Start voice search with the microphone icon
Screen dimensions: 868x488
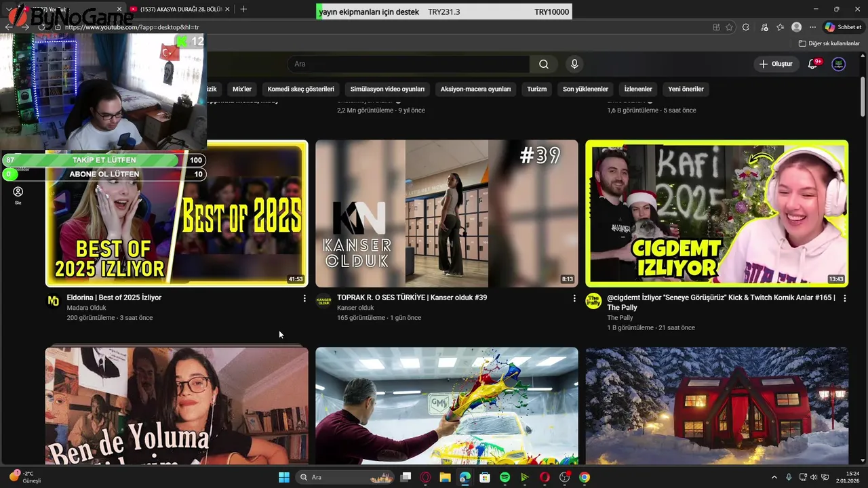click(574, 64)
